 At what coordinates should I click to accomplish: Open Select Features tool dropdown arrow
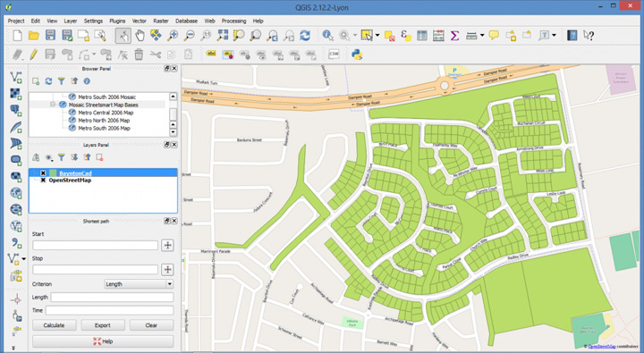point(377,36)
